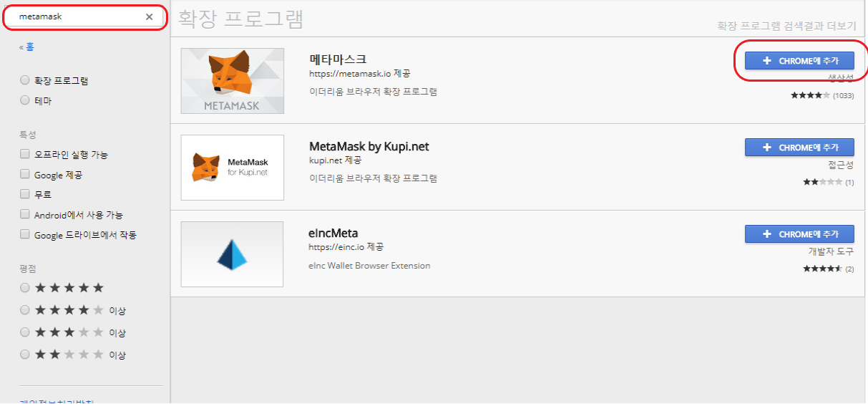Click the 메타마스크 star rating (1033)

822,95
